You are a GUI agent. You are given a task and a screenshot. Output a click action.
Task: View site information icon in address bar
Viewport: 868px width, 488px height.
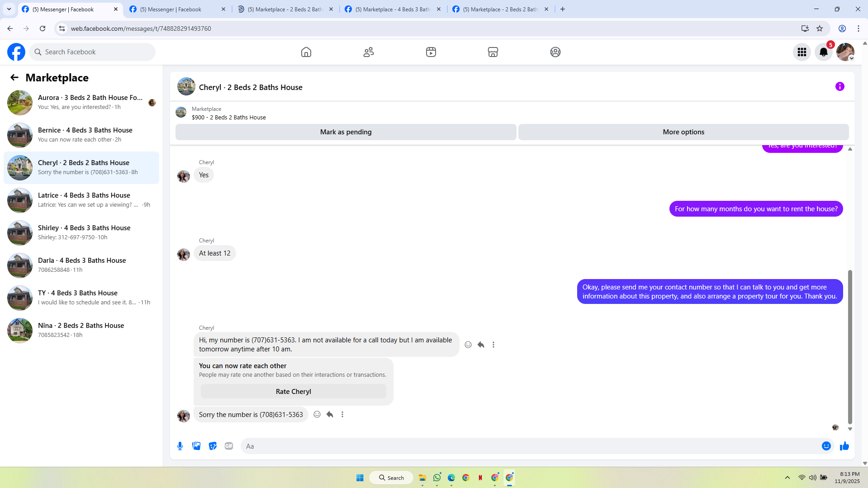62,28
